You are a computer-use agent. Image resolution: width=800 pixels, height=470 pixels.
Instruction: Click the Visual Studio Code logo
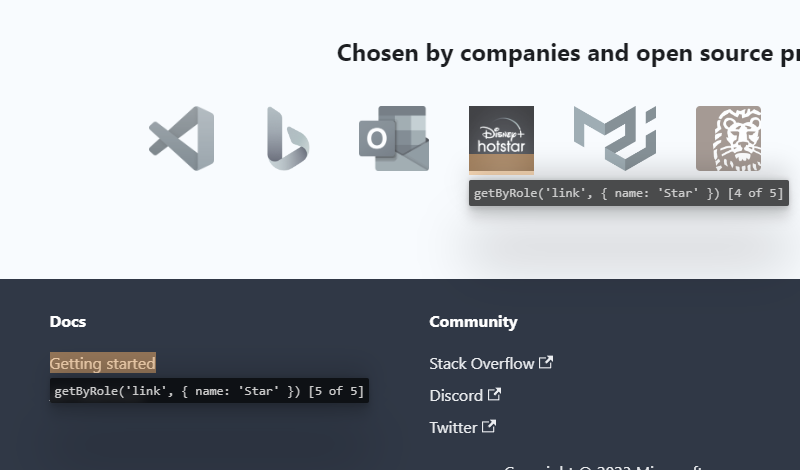click(181, 138)
